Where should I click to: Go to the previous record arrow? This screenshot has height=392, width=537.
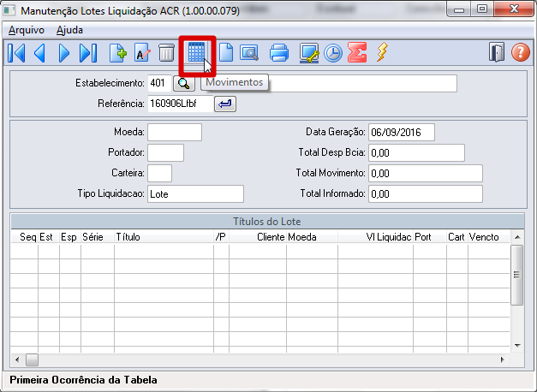click(39, 53)
